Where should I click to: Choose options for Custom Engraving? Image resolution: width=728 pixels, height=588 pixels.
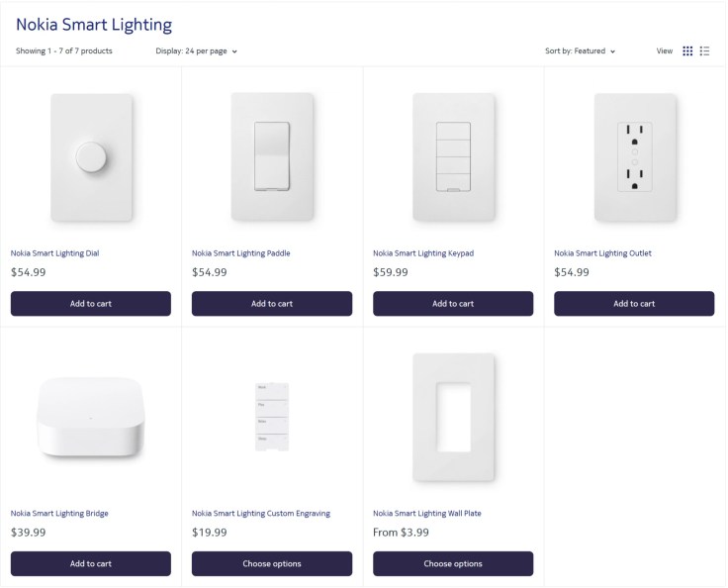pyautogui.click(x=272, y=563)
